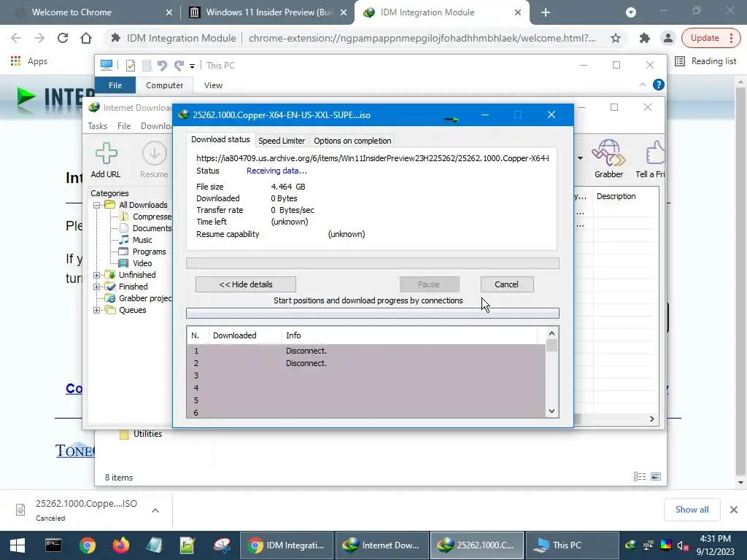Collapse the This PC ribbon chevron
This screenshot has height=560, width=747.
tap(642, 85)
